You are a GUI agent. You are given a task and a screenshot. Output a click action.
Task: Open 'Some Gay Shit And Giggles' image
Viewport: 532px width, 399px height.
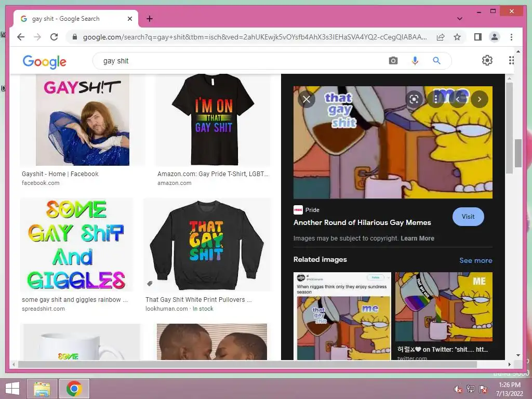(76, 245)
